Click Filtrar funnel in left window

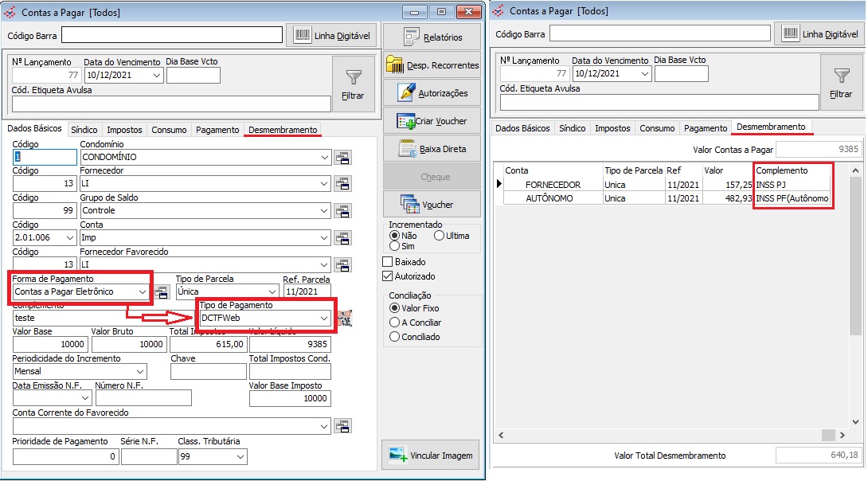(x=353, y=84)
